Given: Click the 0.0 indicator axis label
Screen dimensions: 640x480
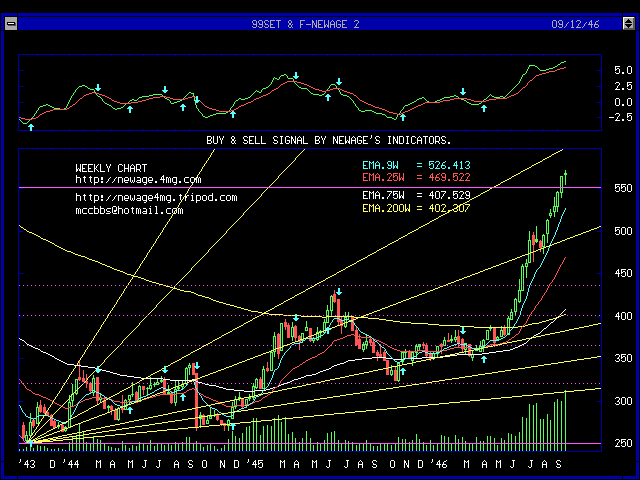Looking at the screenshot, I should [623, 102].
